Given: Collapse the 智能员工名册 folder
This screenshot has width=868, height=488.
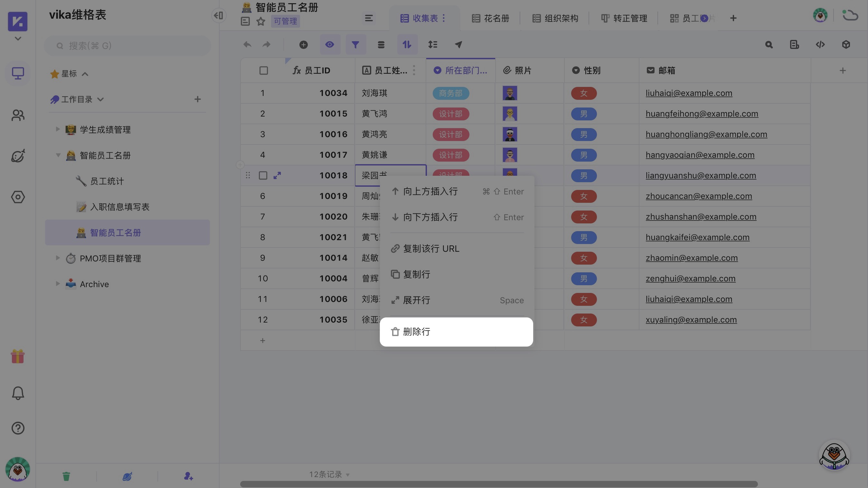Looking at the screenshot, I should click(x=58, y=155).
